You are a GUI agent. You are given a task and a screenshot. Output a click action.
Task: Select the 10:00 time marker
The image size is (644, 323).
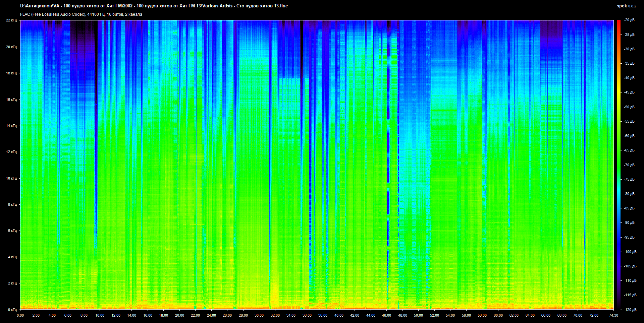point(100,315)
